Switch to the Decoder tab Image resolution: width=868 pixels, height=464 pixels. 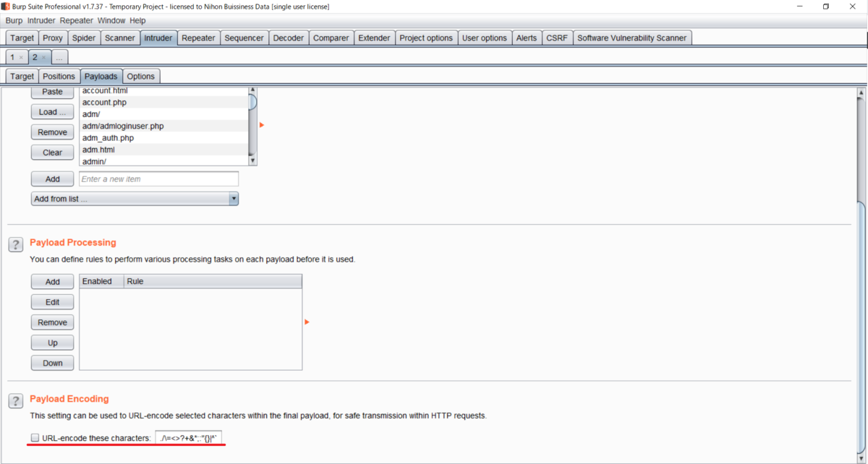289,38
